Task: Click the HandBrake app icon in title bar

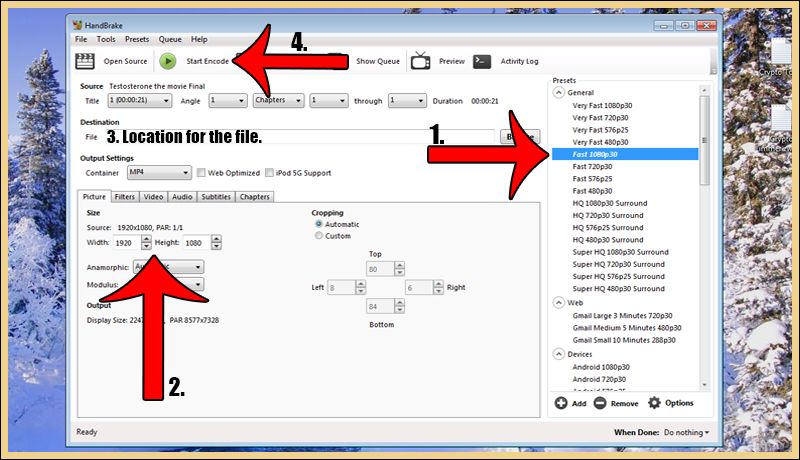Action: [x=77, y=25]
